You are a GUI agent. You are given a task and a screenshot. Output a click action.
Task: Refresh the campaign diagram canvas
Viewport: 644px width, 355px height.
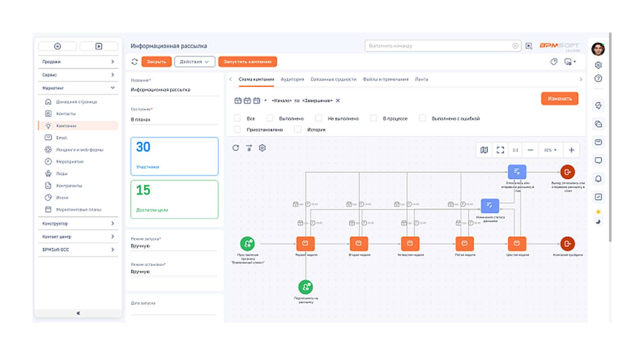tap(236, 148)
